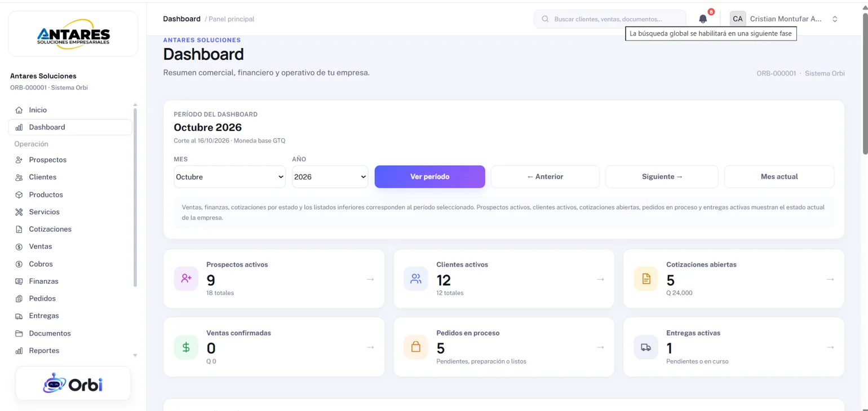Open arrow on Entregas activas card

coord(830,347)
